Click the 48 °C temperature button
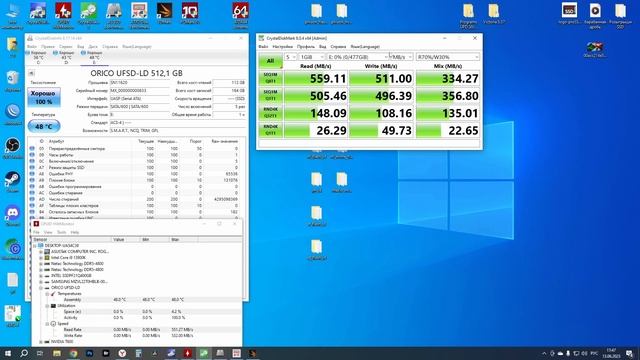640x360 pixels. pos(44,127)
